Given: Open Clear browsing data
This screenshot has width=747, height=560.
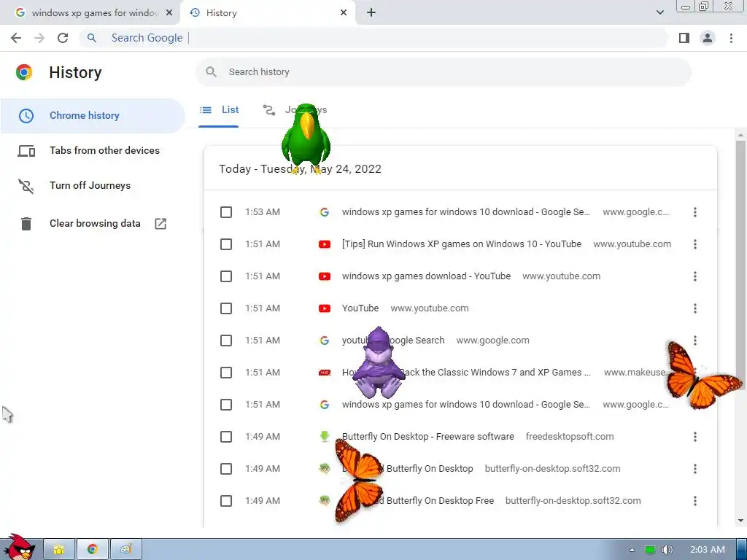Looking at the screenshot, I should [93, 223].
